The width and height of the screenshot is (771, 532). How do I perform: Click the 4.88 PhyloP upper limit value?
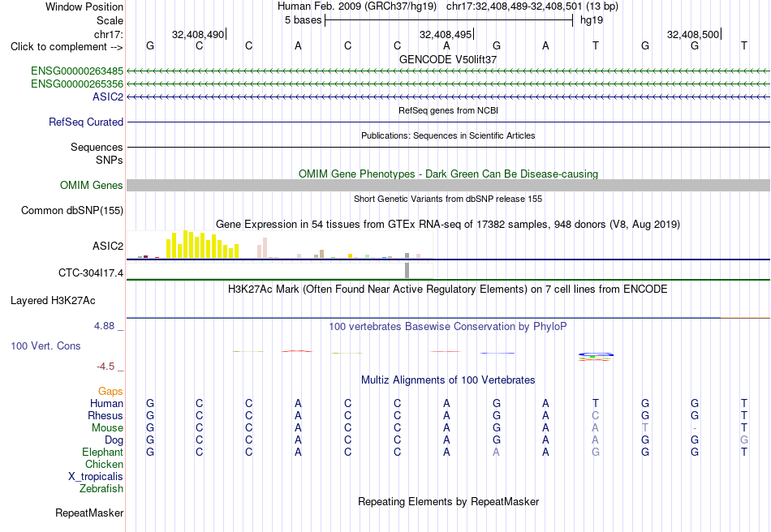pos(104,326)
